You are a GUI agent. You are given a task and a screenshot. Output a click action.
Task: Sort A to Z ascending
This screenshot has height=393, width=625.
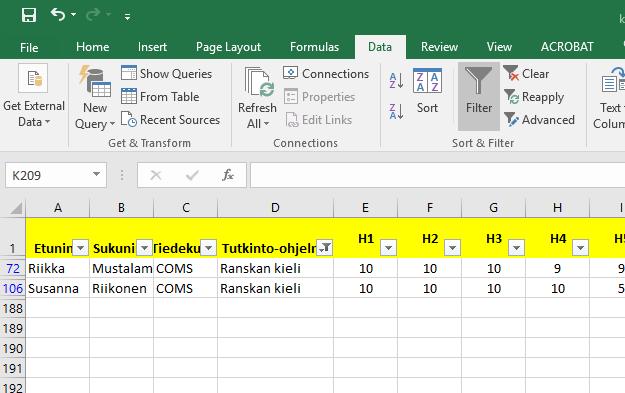[396, 81]
